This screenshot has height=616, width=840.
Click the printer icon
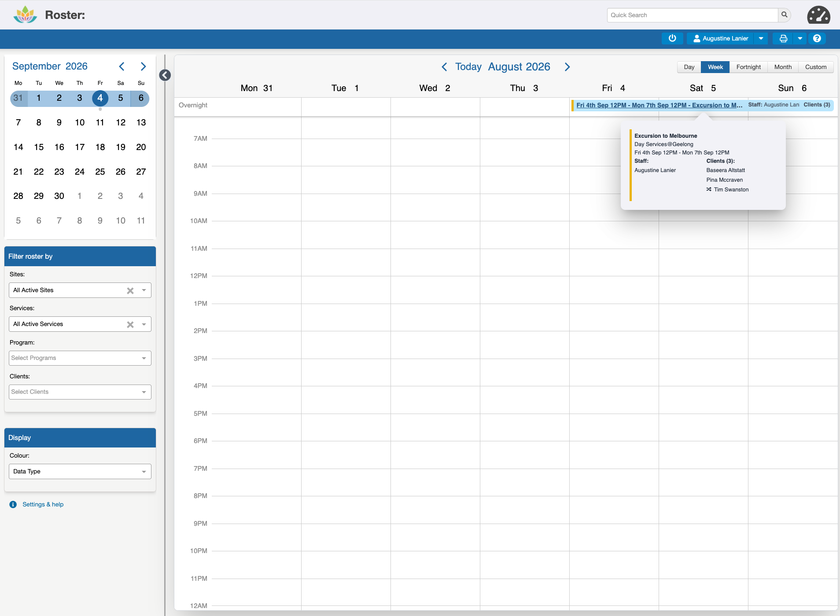(x=783, y=39)
